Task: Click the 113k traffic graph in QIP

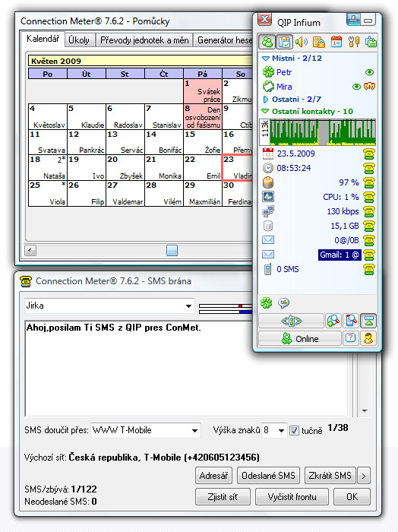Action: 317,132
